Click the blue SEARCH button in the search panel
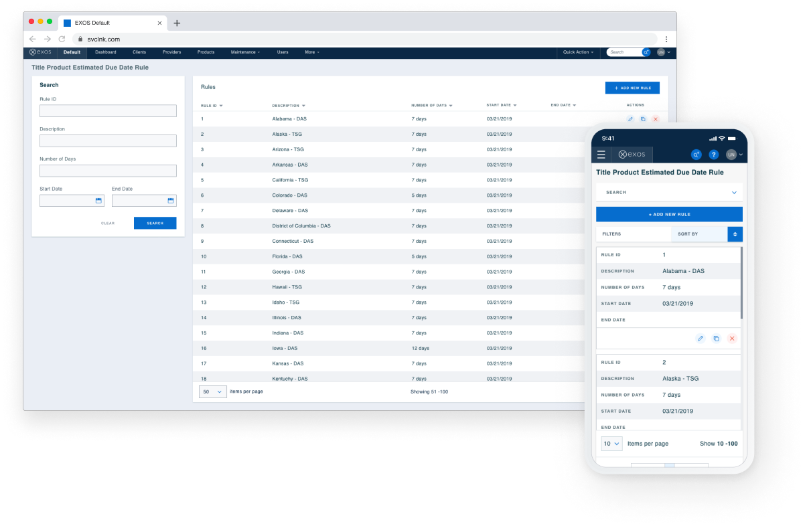 coord(155,223)
